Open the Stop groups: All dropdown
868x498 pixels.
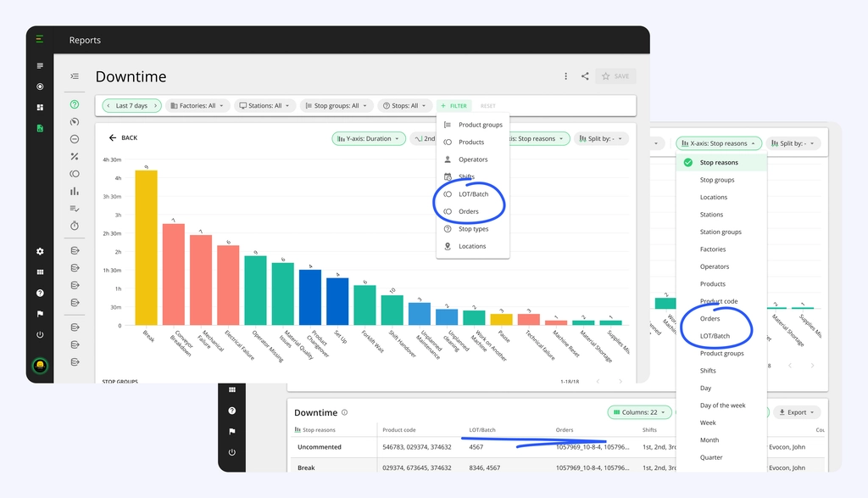336,106
